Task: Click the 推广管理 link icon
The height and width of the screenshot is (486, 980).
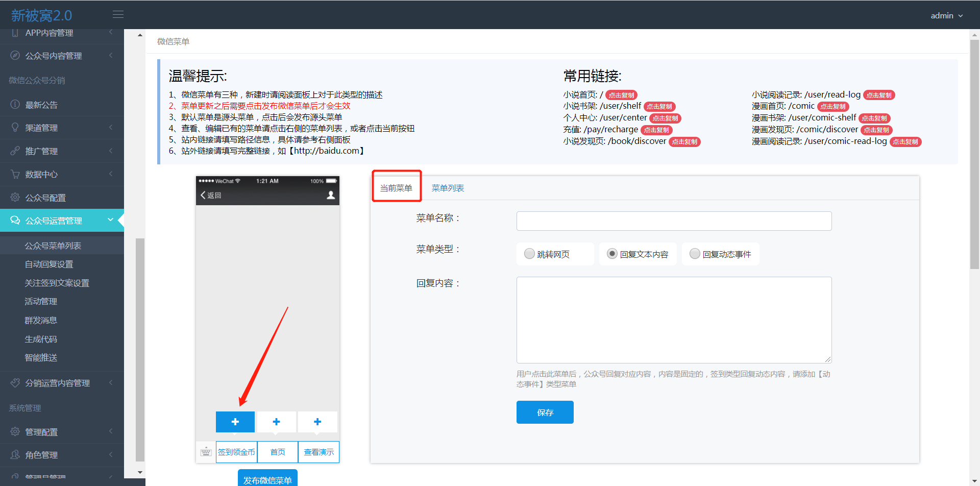Action: point(15,151)
